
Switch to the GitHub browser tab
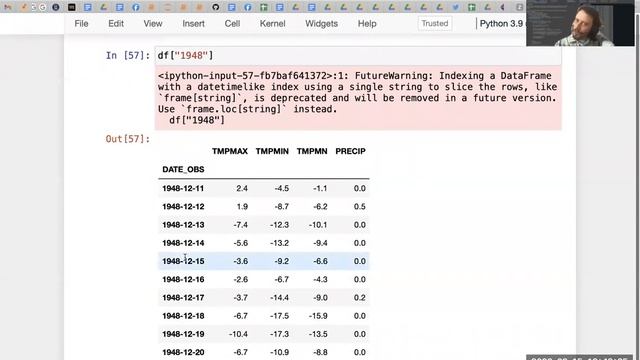click(216, 7)
